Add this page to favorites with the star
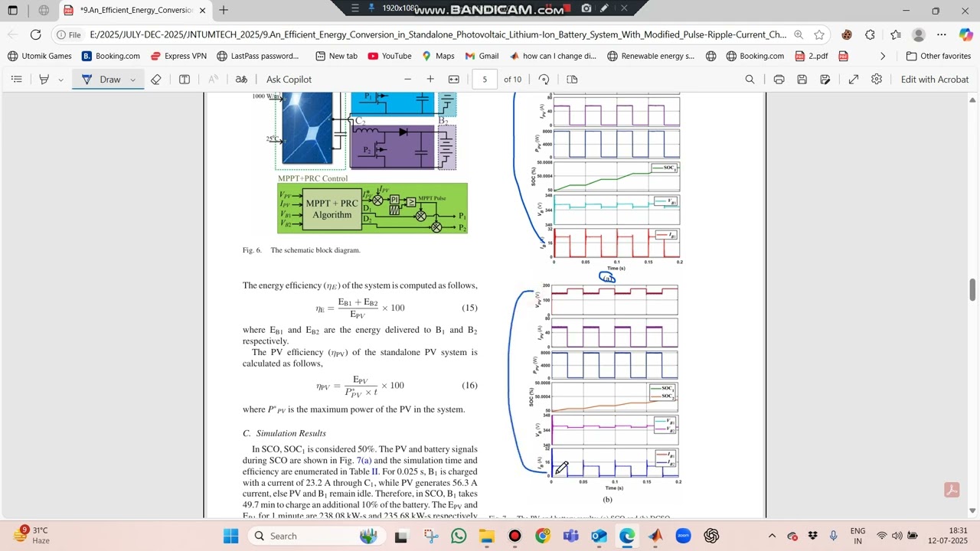 819,34
